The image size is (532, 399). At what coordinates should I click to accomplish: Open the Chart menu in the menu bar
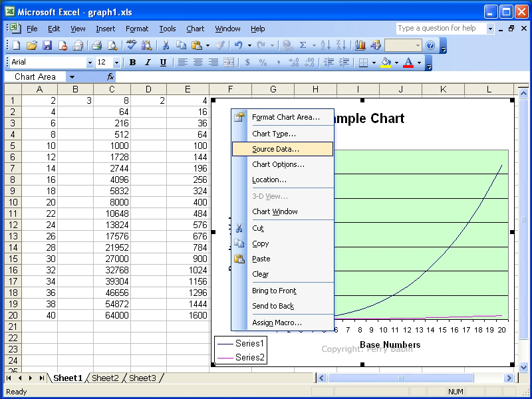[x=195, y=29]
